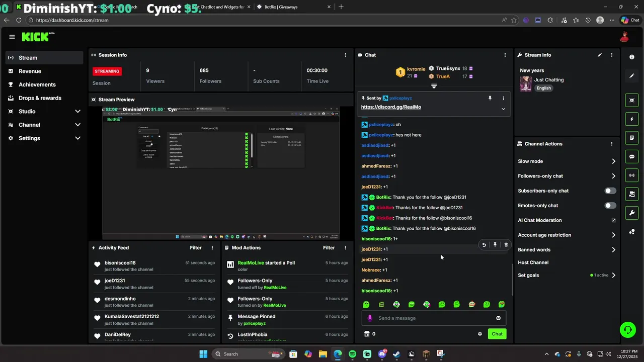
Task: Insert the first green blob emote
Action: pos(366,305)
